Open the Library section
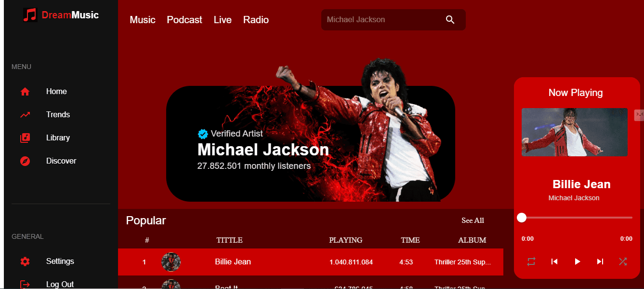Image resolution: width=644 pixels, height=289 pixels. coord(58,138)
